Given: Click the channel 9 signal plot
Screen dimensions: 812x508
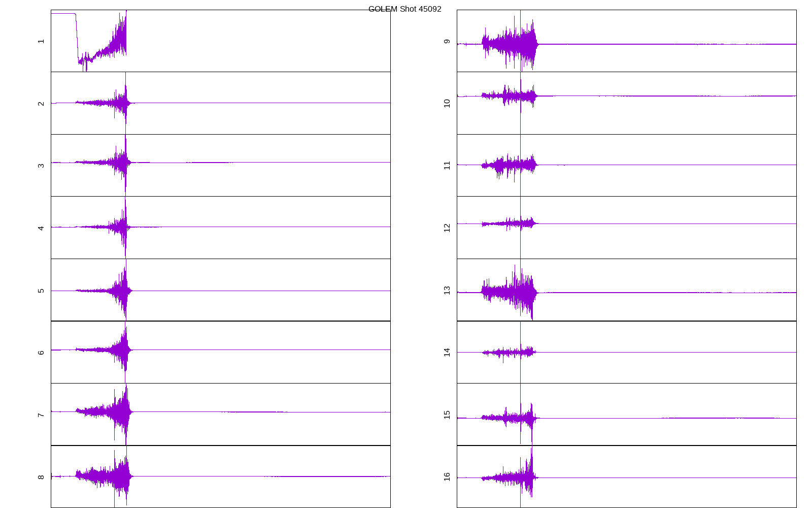Looking at the screenshot, I should click(626, 41).
